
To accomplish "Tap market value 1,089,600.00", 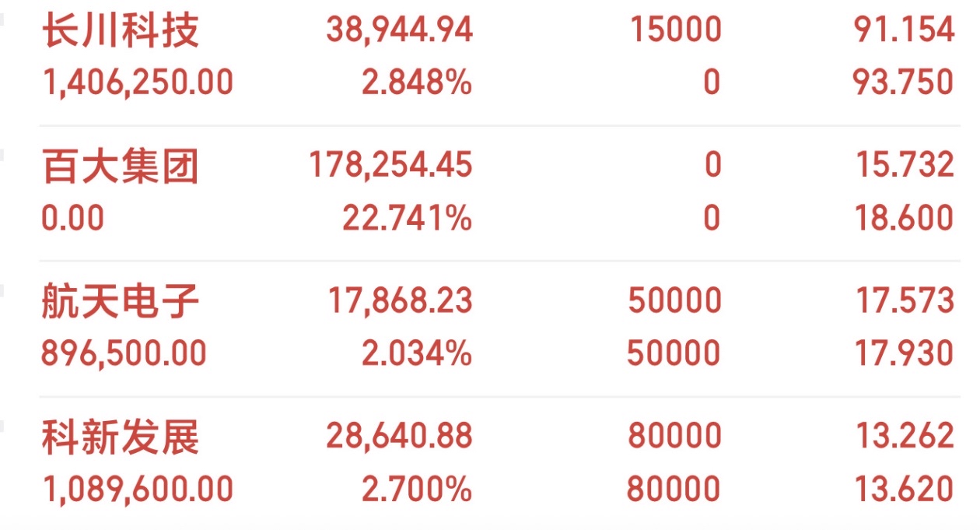I will 138,489.
